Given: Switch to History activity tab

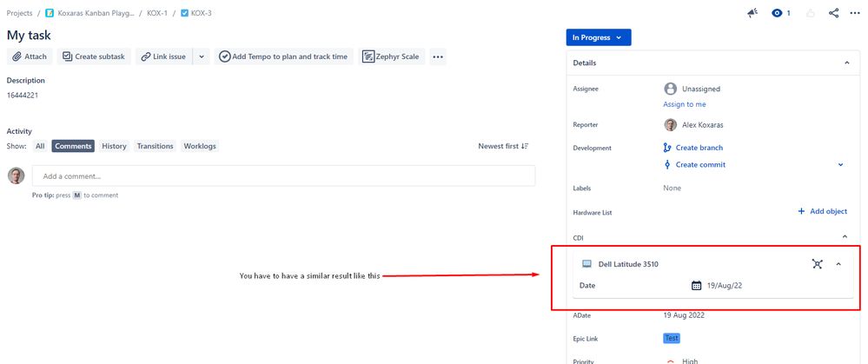Looking at the screenshot, I should tap(114, 146).
